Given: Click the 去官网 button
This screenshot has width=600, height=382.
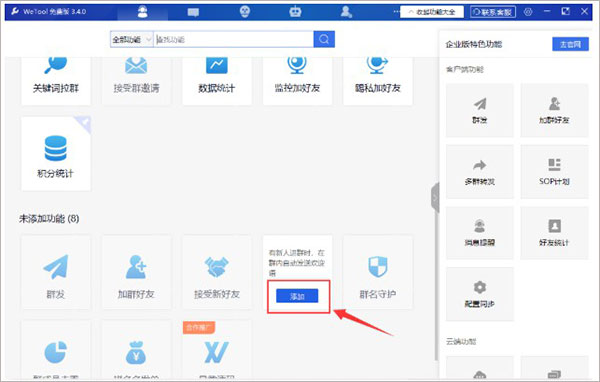Looking at the screenshot, I should [570, 44].
